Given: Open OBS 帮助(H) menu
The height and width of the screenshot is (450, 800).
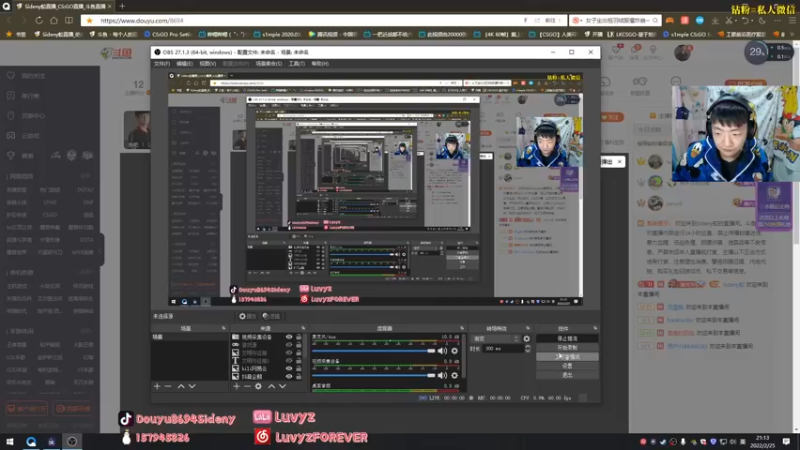Looking at the screenshot, I should click(x=320, y=64).
